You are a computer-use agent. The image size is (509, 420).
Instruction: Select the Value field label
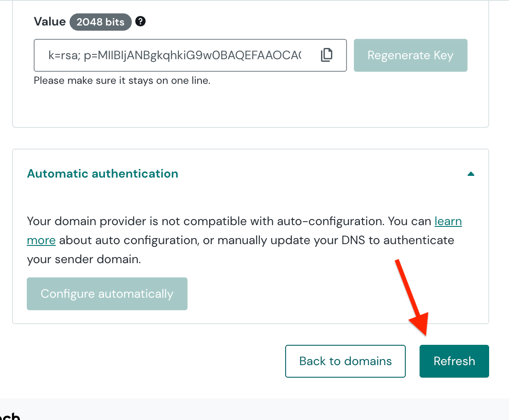(50, 22)
